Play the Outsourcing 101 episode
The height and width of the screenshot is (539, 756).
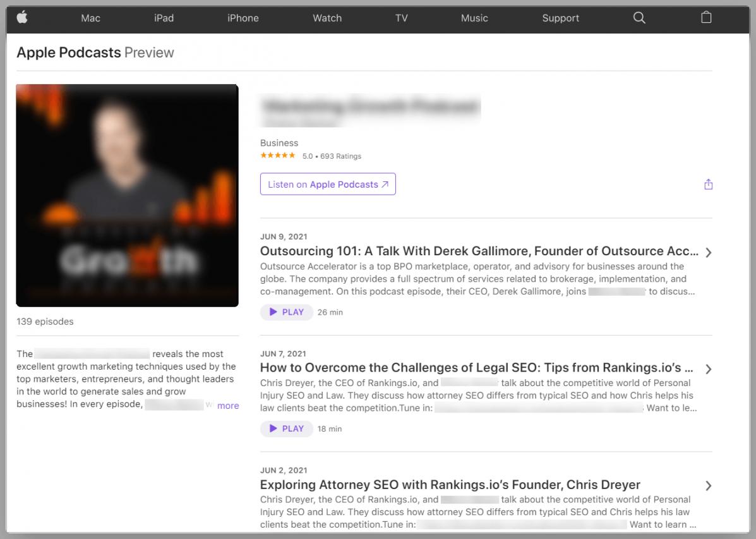(x=287, y=312)
